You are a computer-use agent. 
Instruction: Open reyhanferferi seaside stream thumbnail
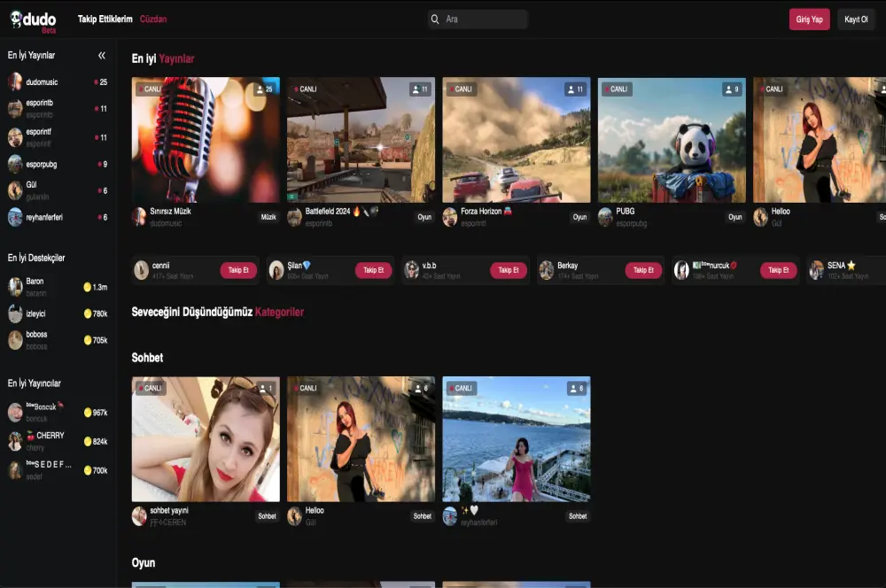[x=517, y=439]
